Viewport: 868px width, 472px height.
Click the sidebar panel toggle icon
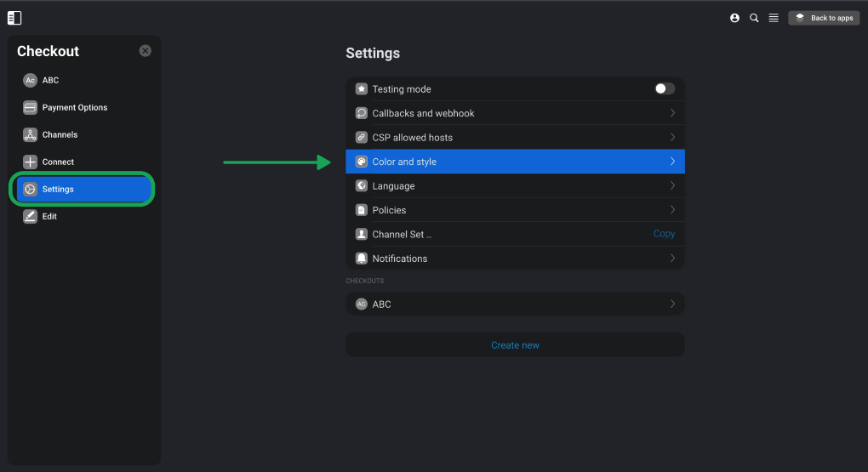pos(14,18)
